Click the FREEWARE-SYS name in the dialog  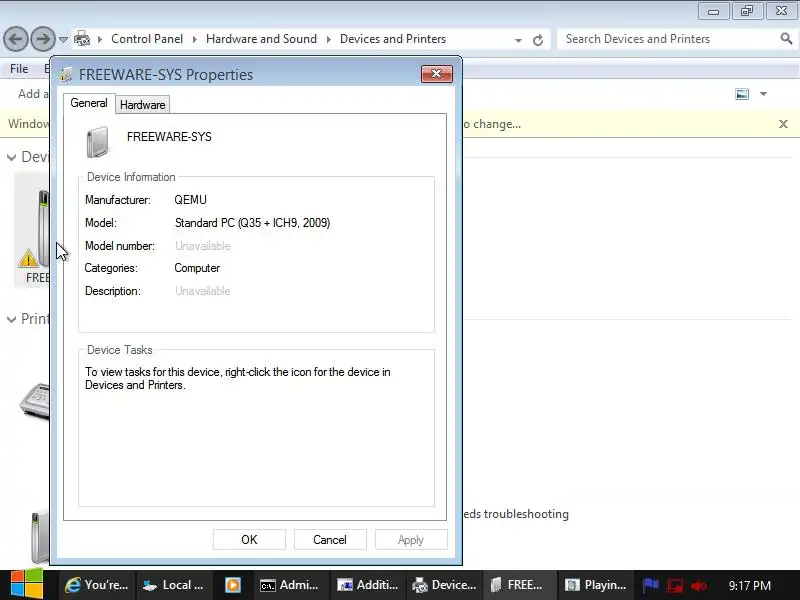(169, 137)
